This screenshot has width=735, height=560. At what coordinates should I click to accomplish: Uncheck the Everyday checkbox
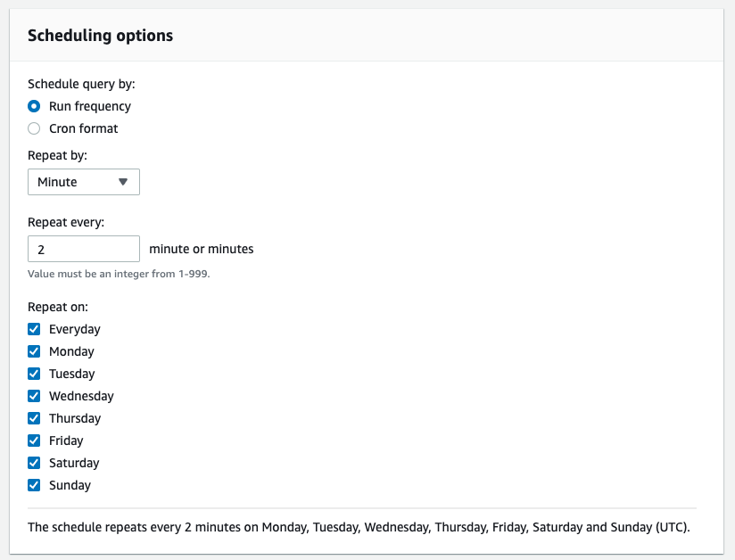pos(34,329)
